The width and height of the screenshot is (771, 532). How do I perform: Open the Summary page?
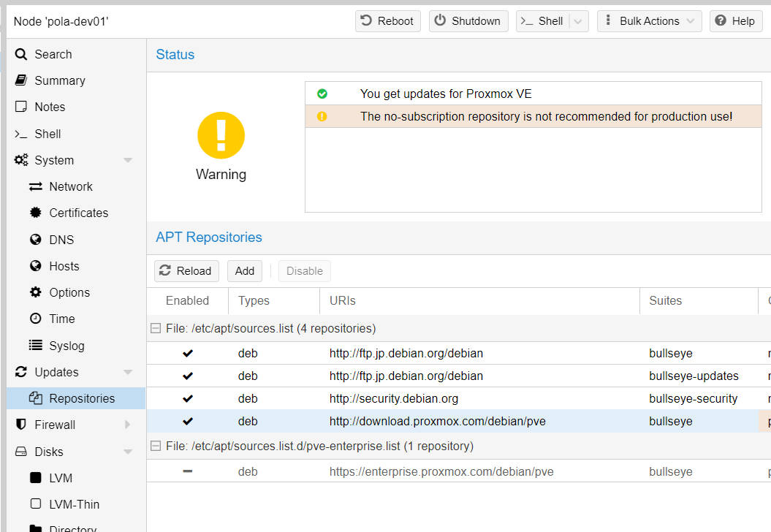59,80
